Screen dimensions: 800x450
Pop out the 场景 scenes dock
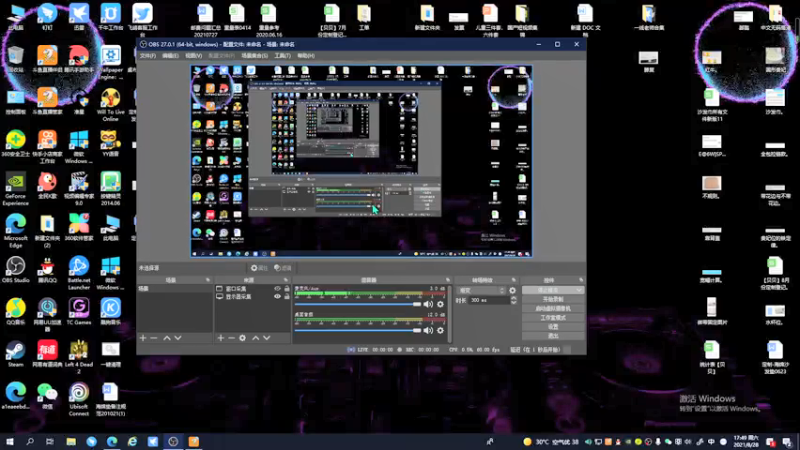(208, 280)
